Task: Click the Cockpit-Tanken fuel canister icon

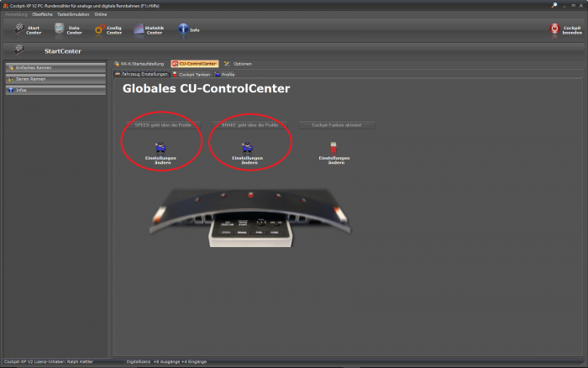Action: point(333,148)
